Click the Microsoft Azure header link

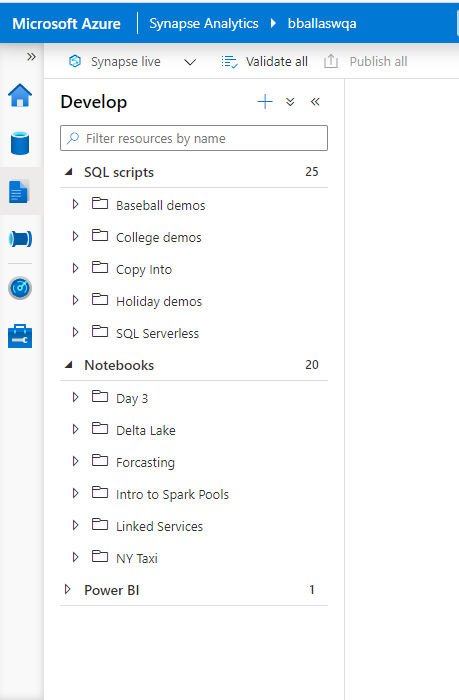67,23
